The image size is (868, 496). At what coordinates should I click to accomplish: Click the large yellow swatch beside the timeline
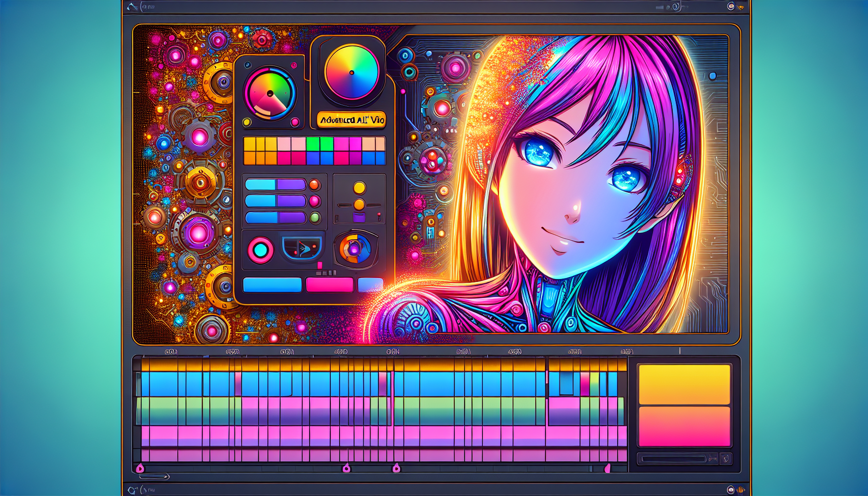pos(684,385)
